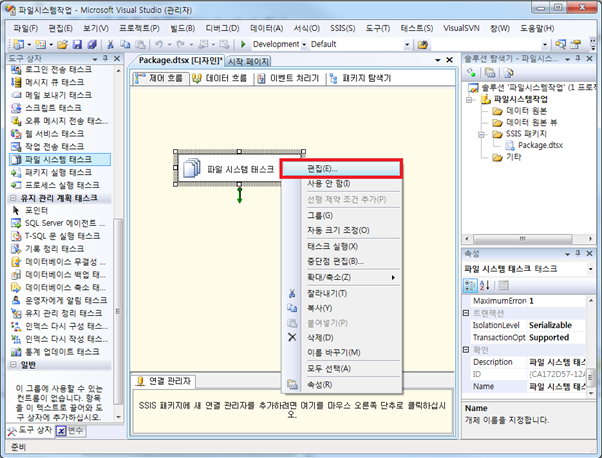Collapse the 확인 property category
602x458 pixels.
coord(466,350)
